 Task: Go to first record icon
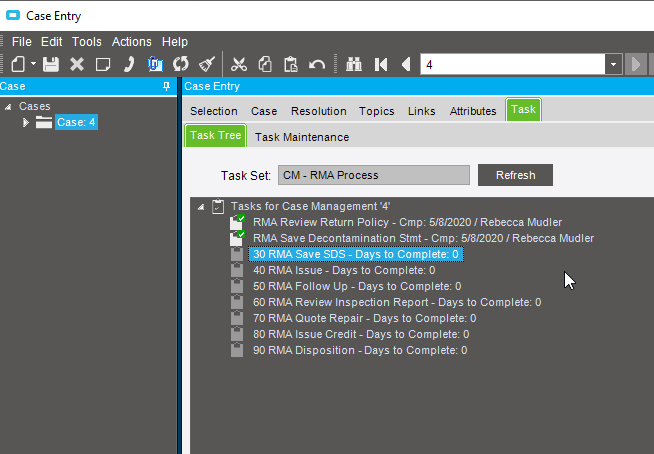point(381,65)
